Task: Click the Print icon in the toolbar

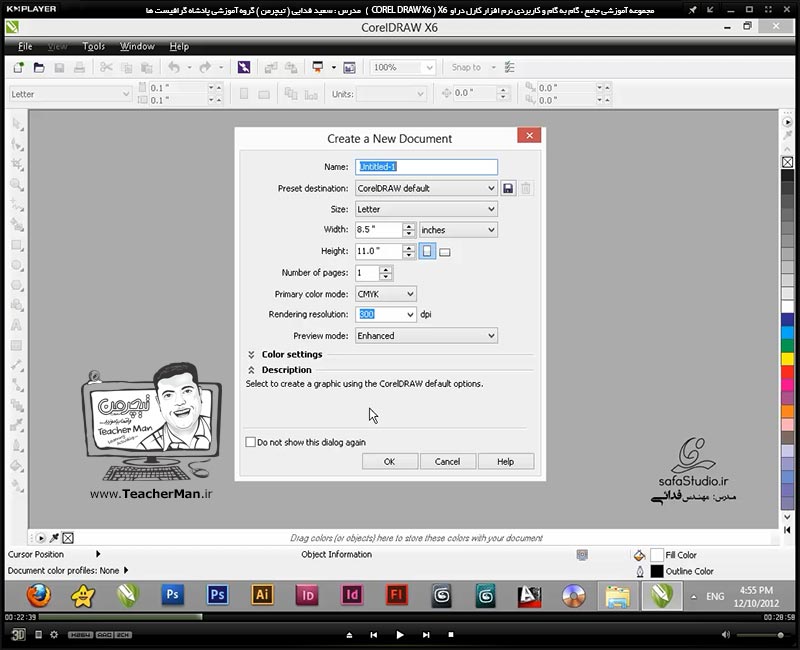Action: [x=79, y=67]
